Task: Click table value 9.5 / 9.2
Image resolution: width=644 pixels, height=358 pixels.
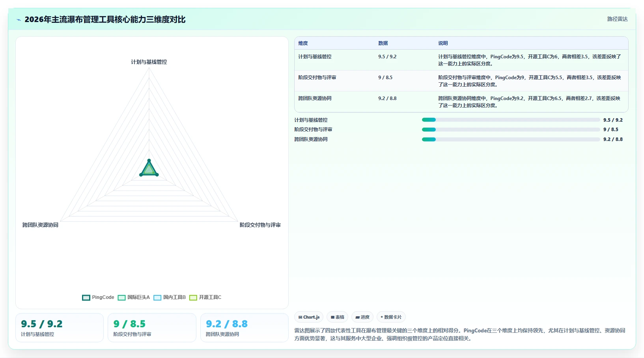Action: tap(387, 57)
